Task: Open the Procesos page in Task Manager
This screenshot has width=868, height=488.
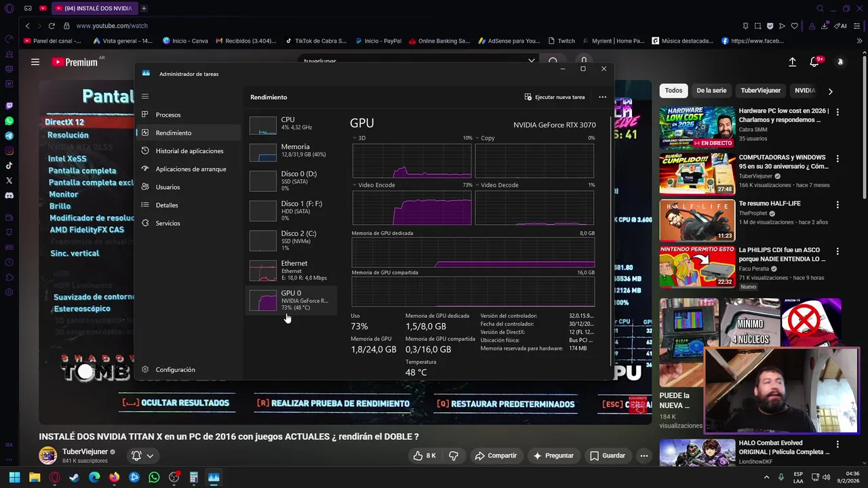Action: (167, 115)
